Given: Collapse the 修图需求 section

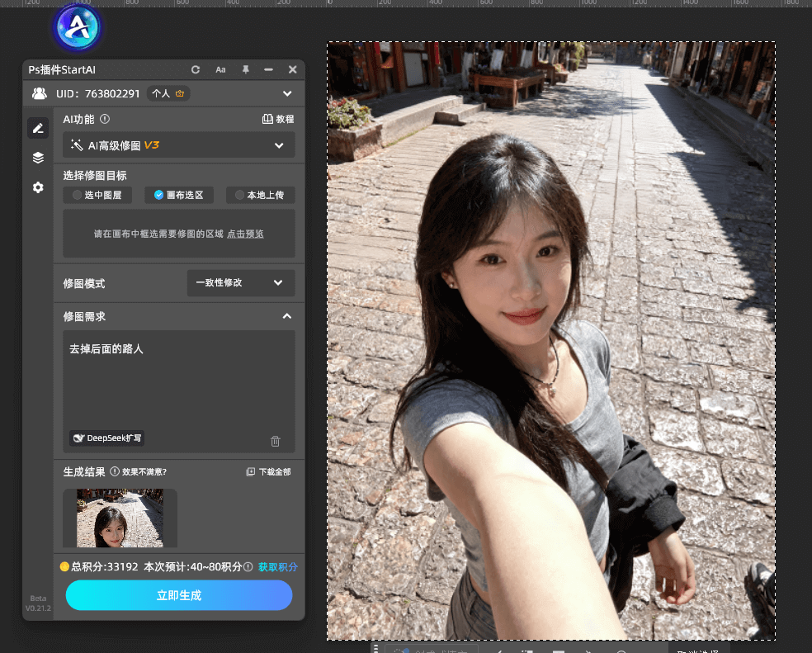Looking at the screenshot, I should tap(286, 316).
